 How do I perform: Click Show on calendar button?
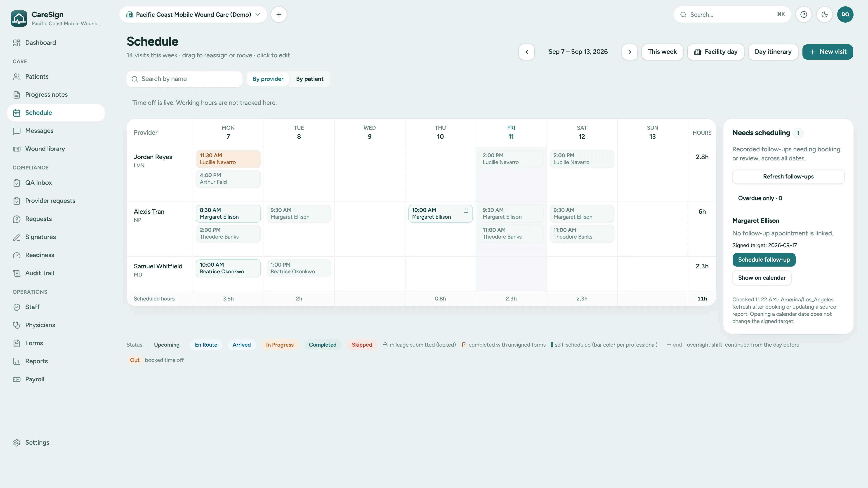coord(762,278)
